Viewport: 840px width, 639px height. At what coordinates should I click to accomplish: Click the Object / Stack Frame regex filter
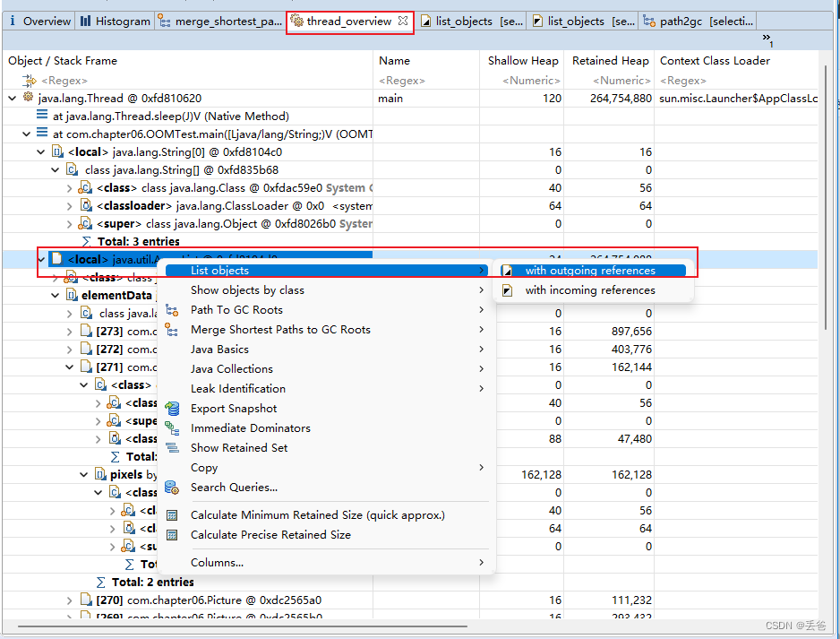pos(64,81)
